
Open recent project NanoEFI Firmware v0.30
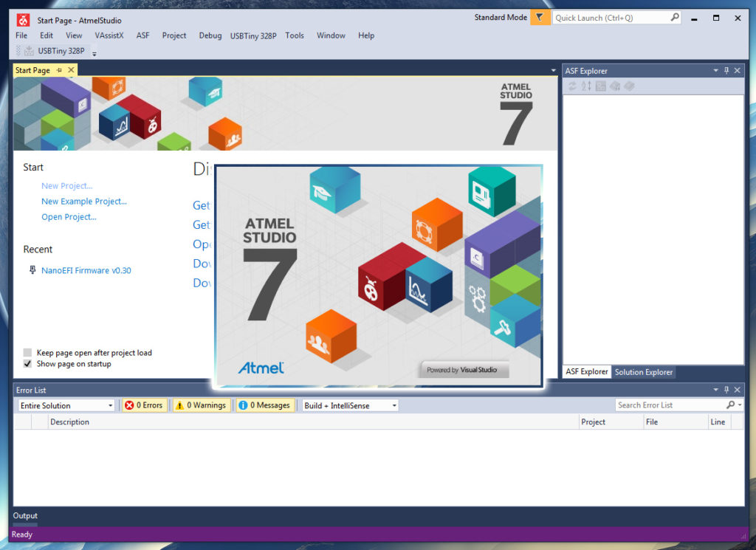point(86,271)
